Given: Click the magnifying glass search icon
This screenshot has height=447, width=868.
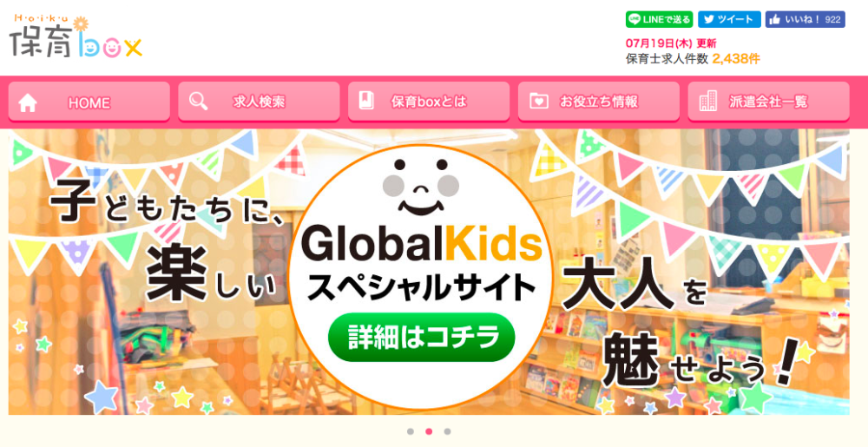Looking at the screenshot, I should [198, 102].
